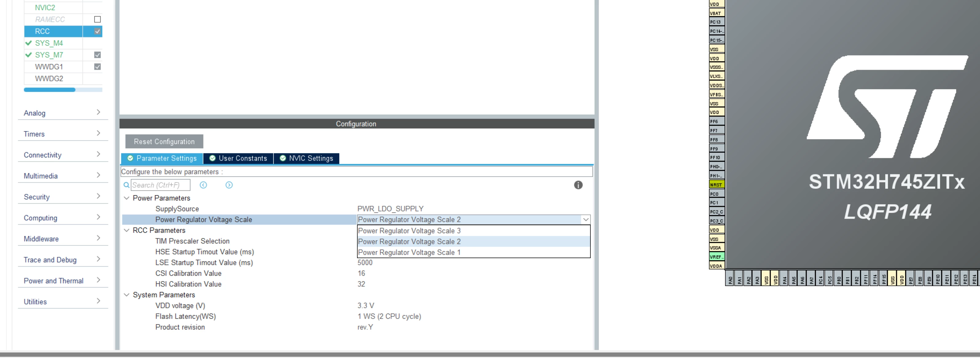Click the info icon in parameter panel
The image size is (980, 358).
coord(578,185)
